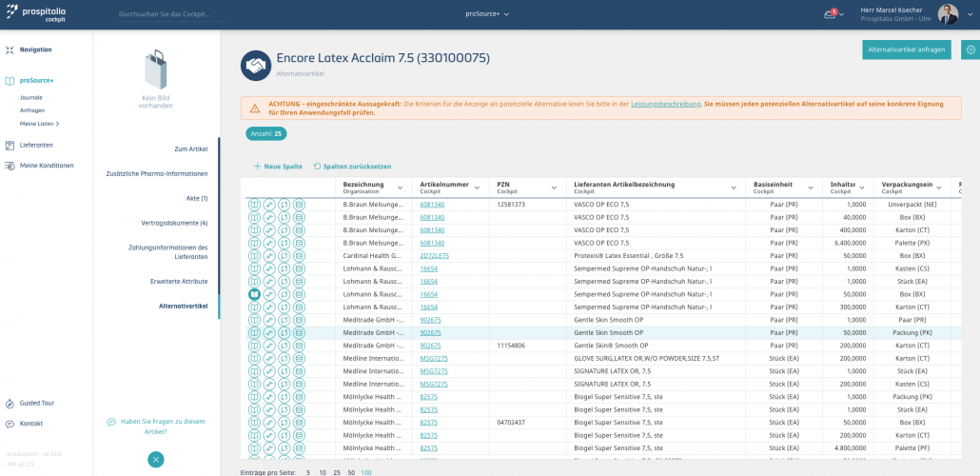Click swap icon in Protexis Latex Essential row
The width and height of the screenshot is (980, 476).
[284, 256]
